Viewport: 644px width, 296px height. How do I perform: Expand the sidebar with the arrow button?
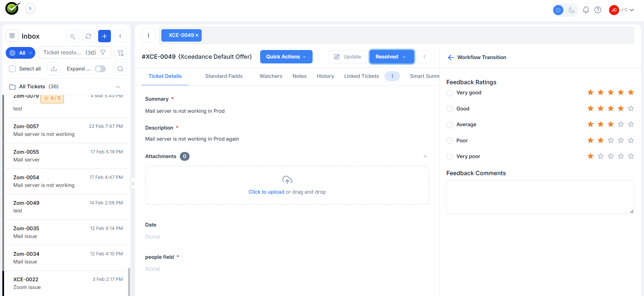pos(30,8)
